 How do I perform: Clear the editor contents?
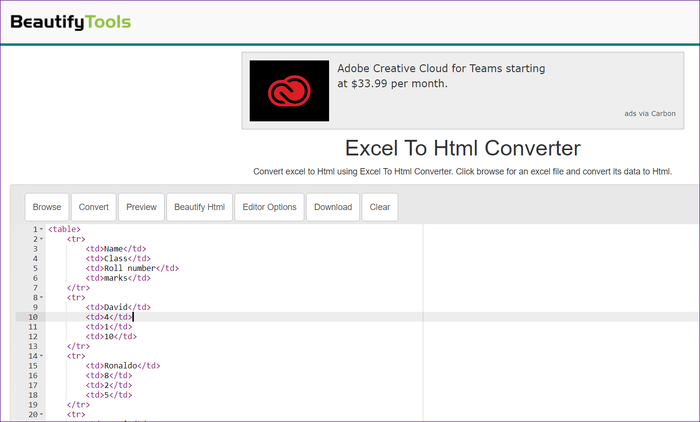(380, 207)
